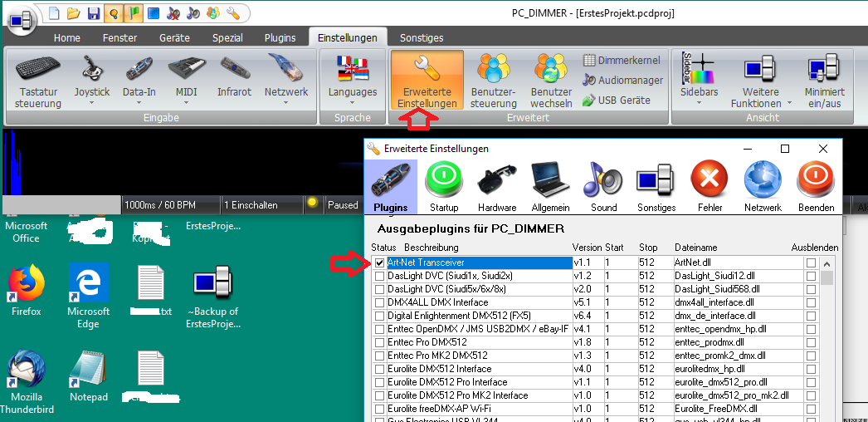This screenshot has width=868, height=422.
Task: Switch to the Sonstiges ribbon tab
Action: point(422,37)
